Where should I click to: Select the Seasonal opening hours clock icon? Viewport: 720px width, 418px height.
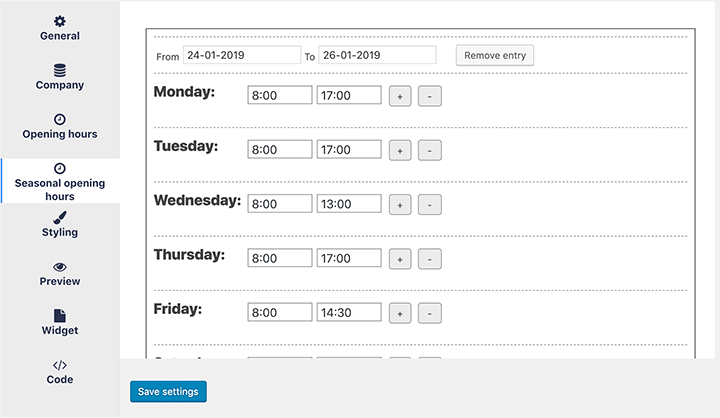pos(60,169)
